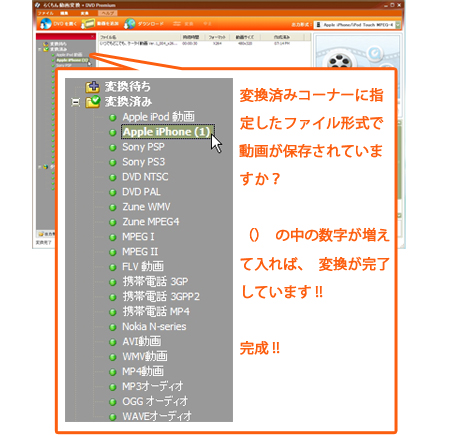
Task: Select the FLV 動画 item
Action: 143,267
